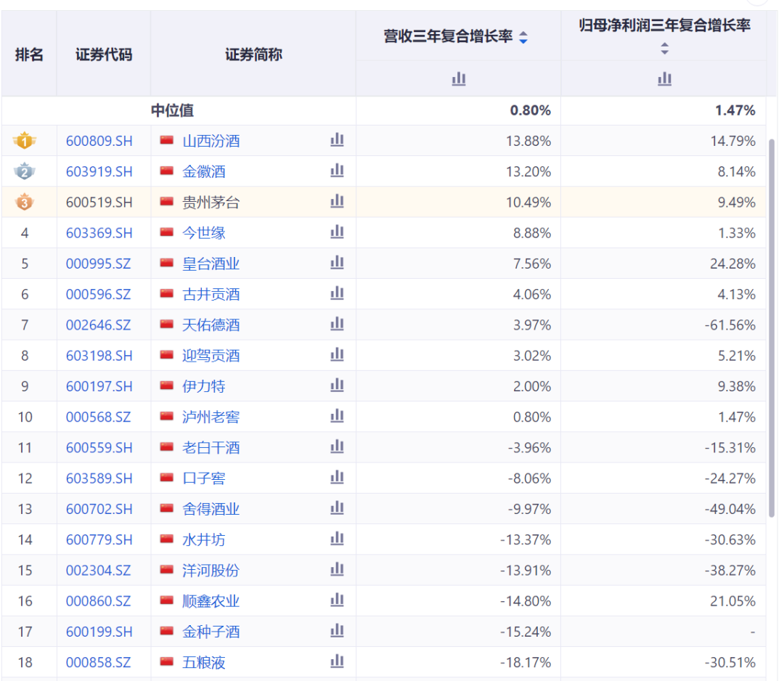The width and height of the screenshot is (784, 681).
Task: Open chart icon for 贵州茅台 row
Action: pyautogui.click(x=337, y=201)
